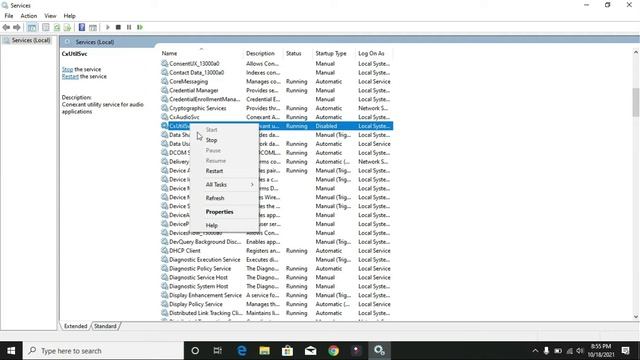The width and height of the screenshot is (640, 360).
Task: Sort by the Status column header
Action: [x=298, y=53]
